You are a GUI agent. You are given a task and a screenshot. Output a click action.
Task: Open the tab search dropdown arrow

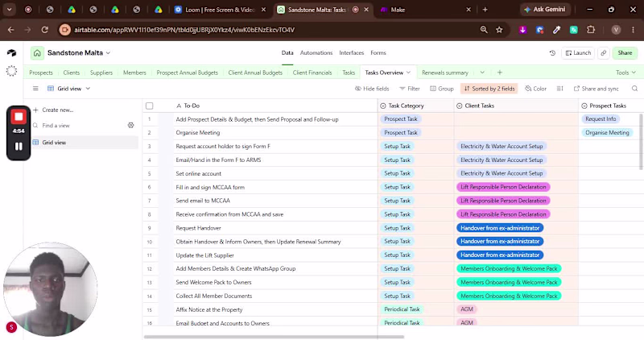[x=9, y=10]
